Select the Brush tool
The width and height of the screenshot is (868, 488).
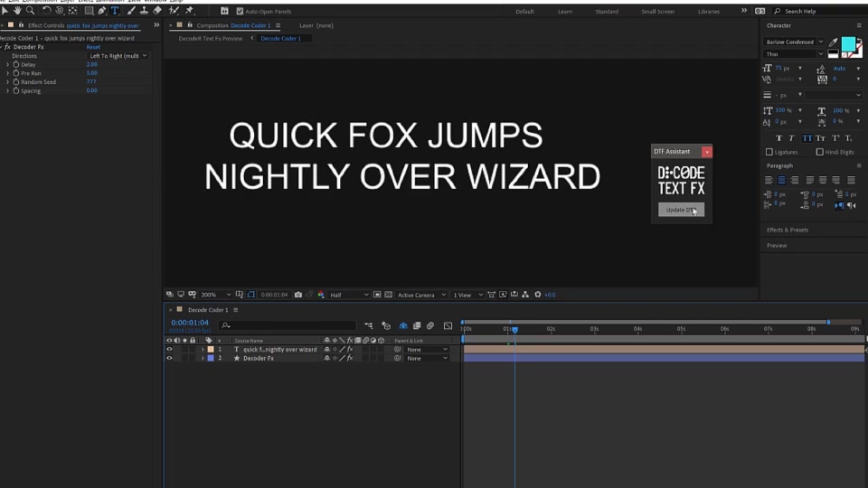130,11
